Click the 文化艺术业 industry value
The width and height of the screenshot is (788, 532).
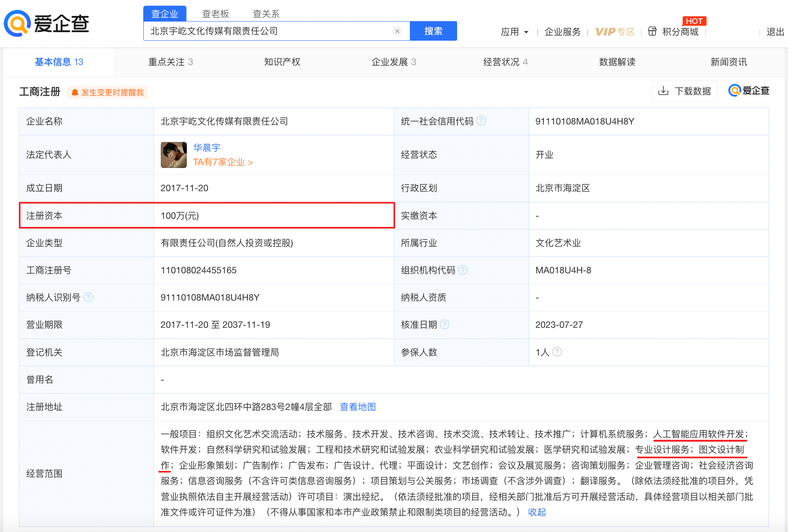558,243
